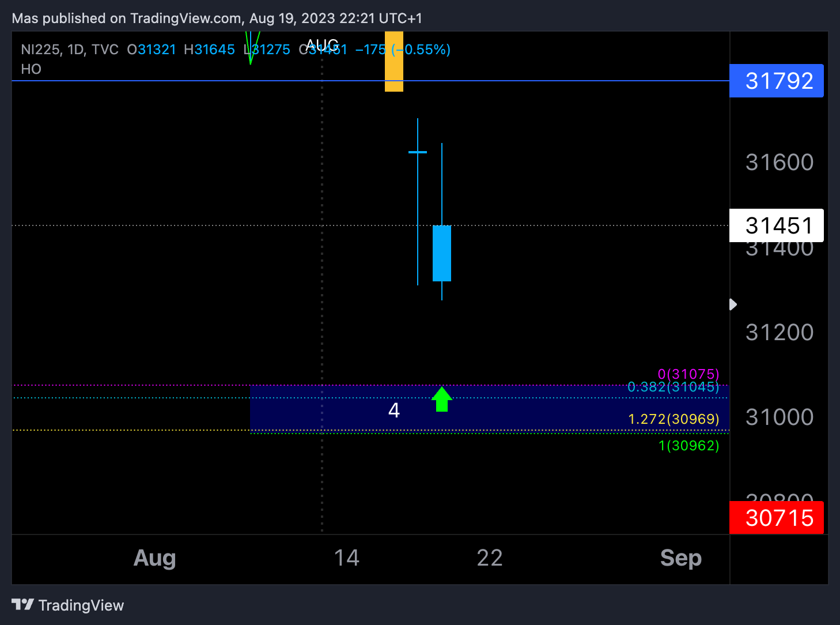Screen dimensions: 840x625
Task: Click the 14 date on time axis
Action: (347, 558)
